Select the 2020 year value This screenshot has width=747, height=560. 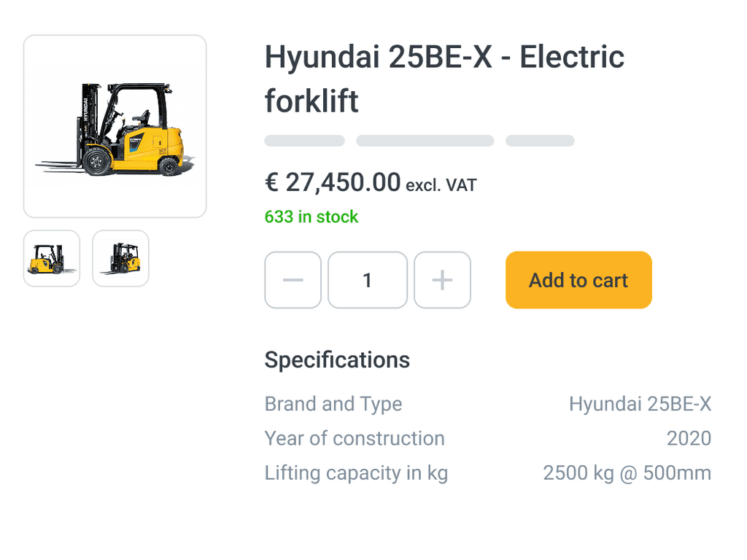click(689, 438)
